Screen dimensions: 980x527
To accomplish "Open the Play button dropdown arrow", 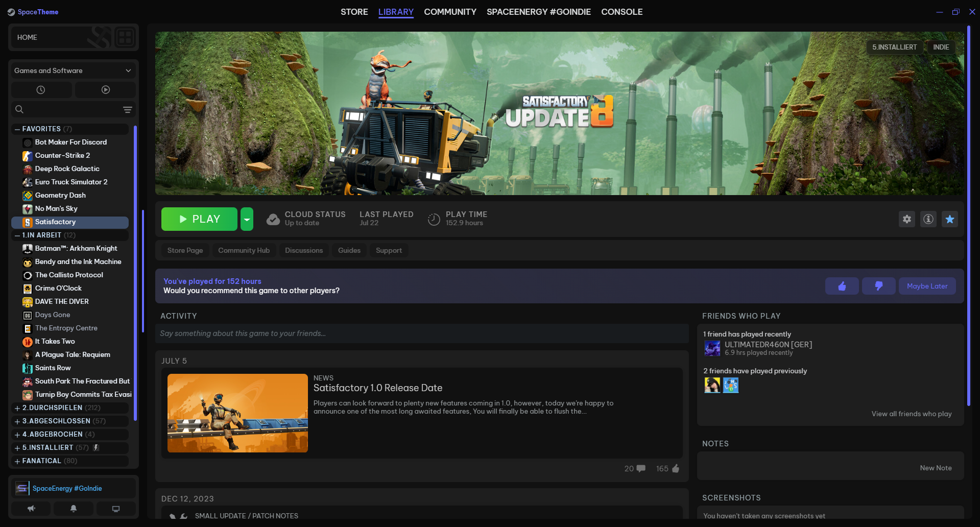I will pos(247,219).
